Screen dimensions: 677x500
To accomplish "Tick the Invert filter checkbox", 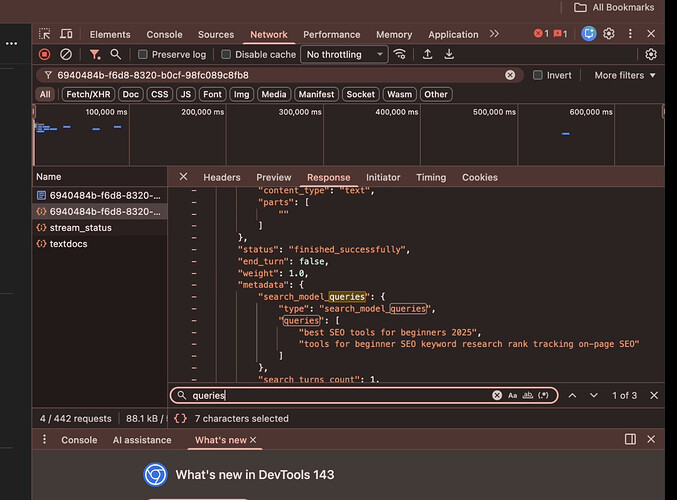I will 538,75.
